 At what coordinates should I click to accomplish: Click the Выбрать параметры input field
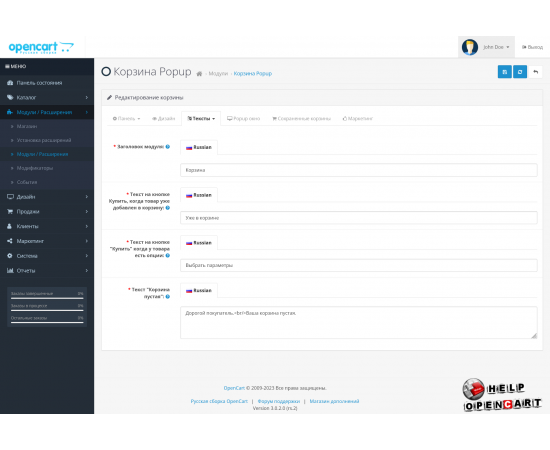pyautogui.click(x=358, y=265)
